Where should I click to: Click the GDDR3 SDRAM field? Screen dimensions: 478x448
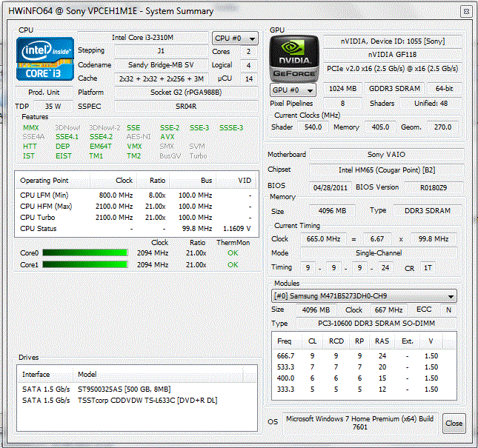(394, 89)
